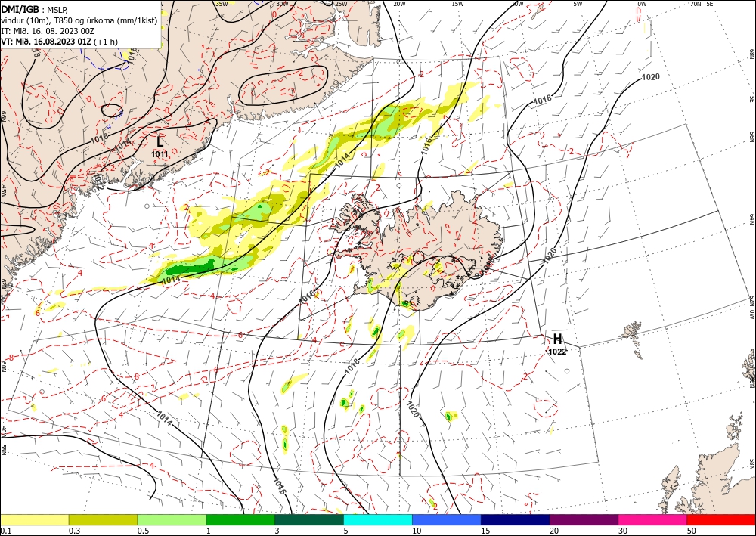Viewport: 756px width, 536px height.
Task: Click the olive 0.3–0.5 mm legend swatch
Action: pos(103,519)
